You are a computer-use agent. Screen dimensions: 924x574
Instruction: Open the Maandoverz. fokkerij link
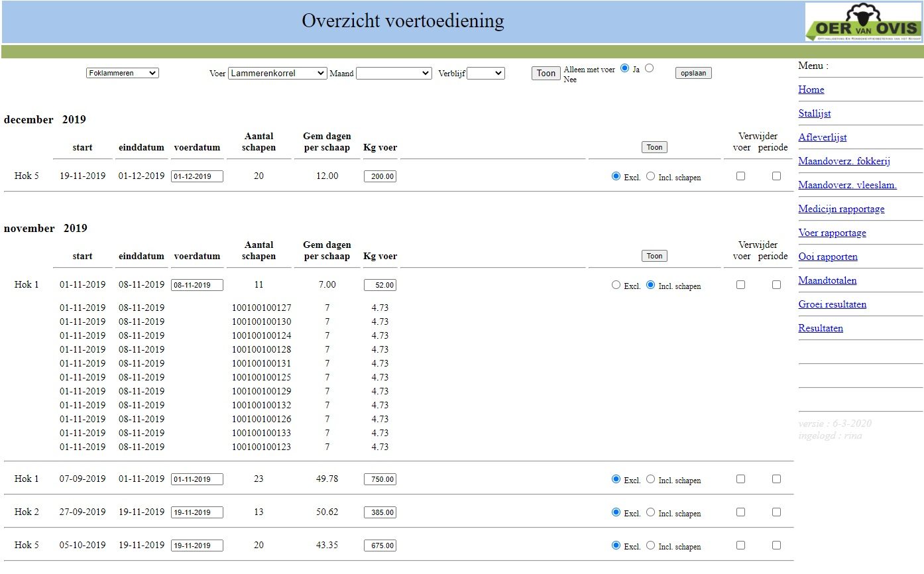(844, 161)
